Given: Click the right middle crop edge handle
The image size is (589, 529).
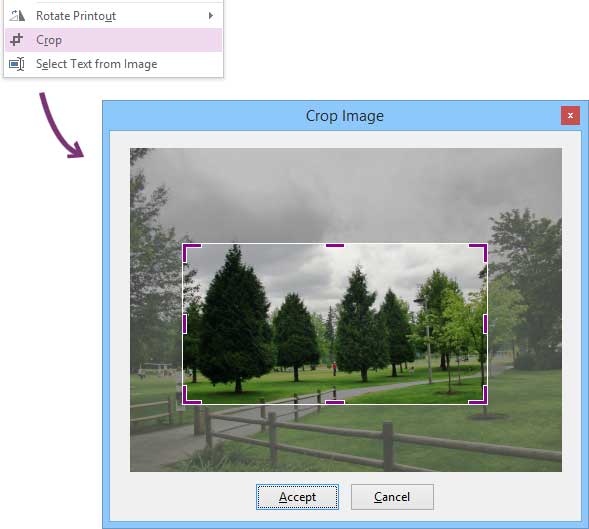Looking at the screenshot, I should click(x=485, y=324).
